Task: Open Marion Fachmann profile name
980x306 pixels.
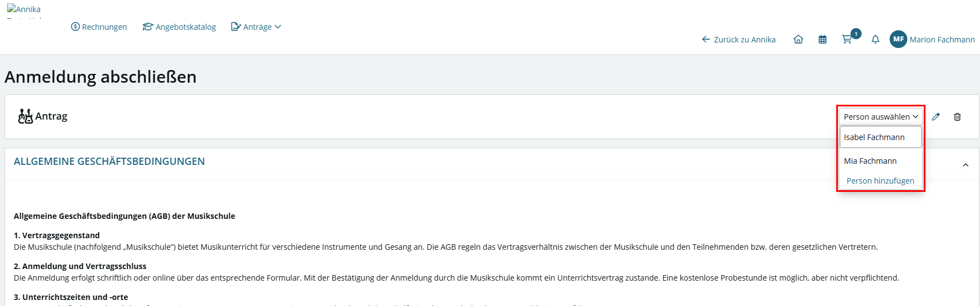Action: [942, 39]
